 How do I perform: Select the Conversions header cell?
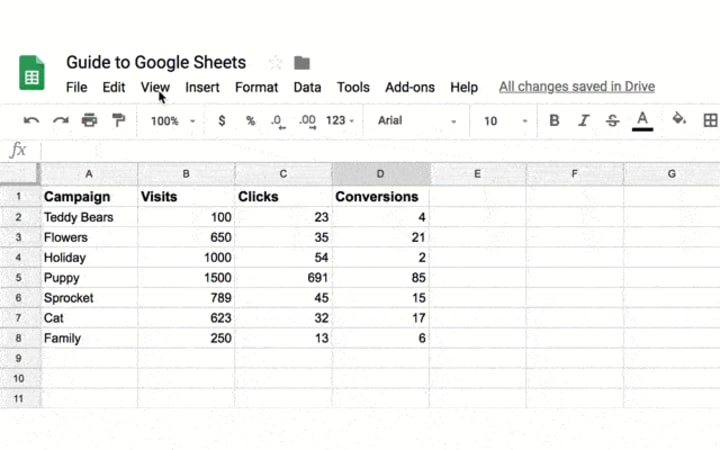coord(380,197)
